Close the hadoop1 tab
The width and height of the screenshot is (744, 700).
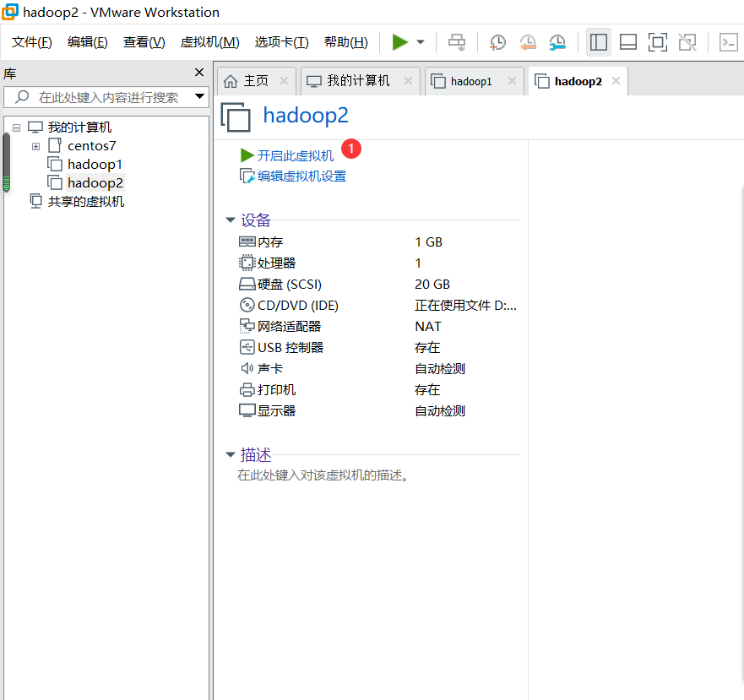tap(512, 81)
